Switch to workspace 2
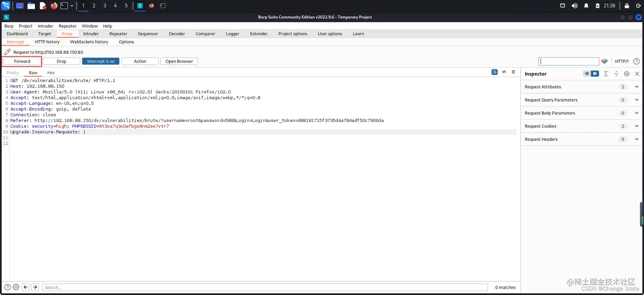 point(94,6)
